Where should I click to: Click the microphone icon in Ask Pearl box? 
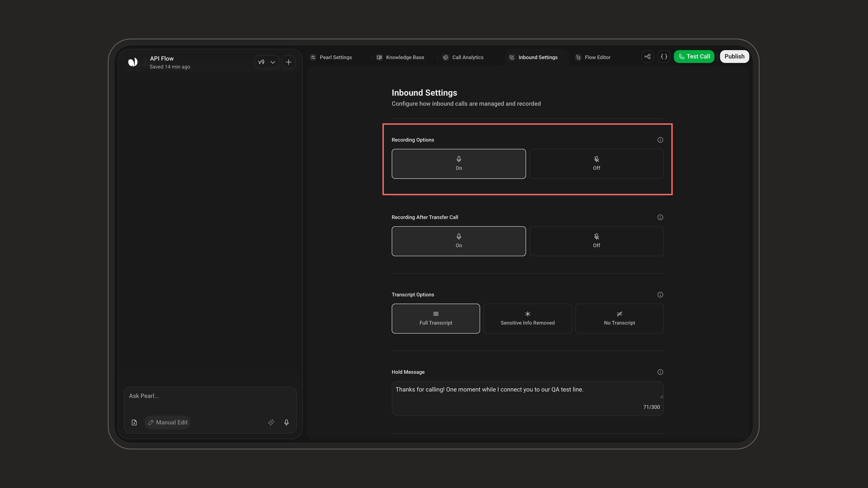click(x=286, y=422)
